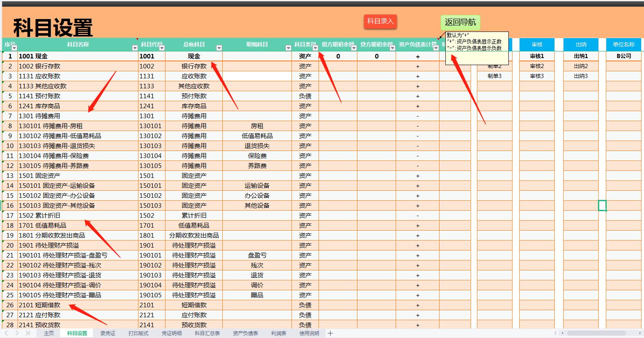Screen dimensions: 644x338
Task: Click the green 返回导航 button
Action: click(460, 22)
